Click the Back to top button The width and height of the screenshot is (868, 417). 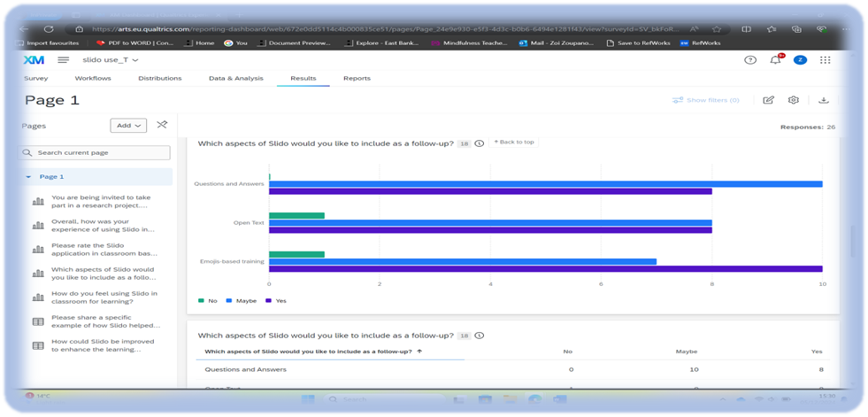514,143
